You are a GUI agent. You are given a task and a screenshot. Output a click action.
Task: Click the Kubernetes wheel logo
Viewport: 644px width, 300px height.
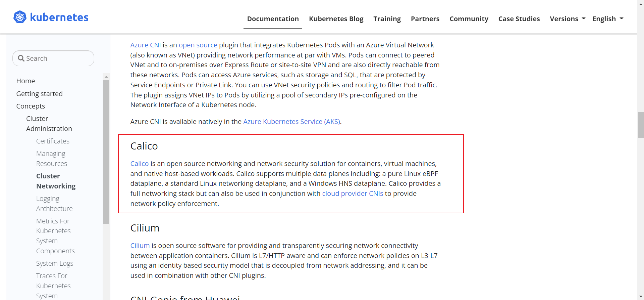pos(19,17)
